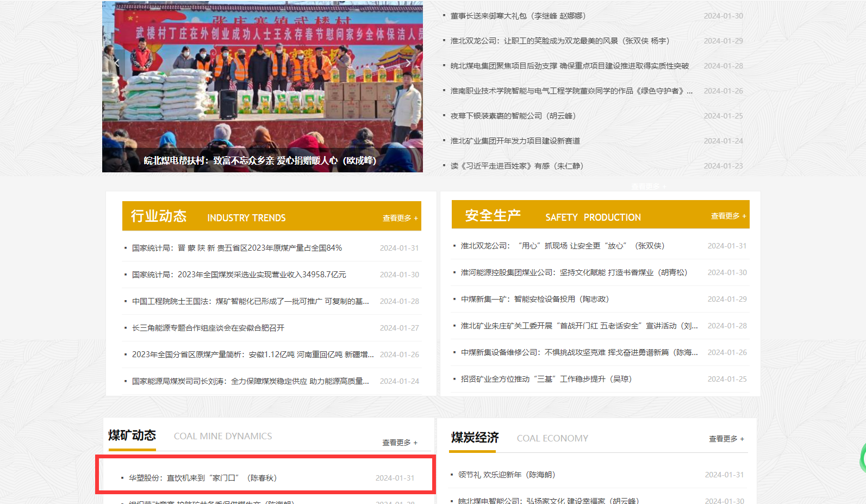
Task: Expand 查看更多 beside COAL ECONOMY
Action: tap(726, 439)
